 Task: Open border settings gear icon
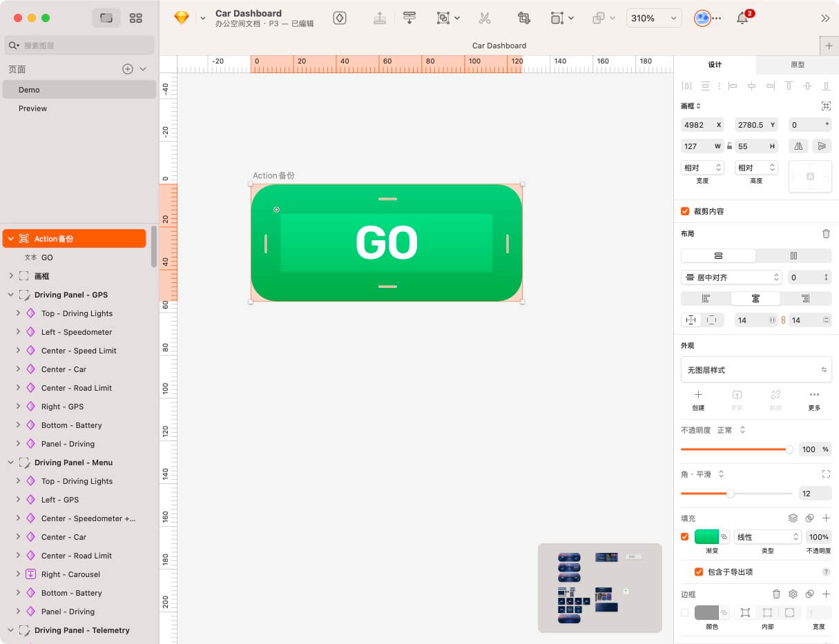point(793,594)
